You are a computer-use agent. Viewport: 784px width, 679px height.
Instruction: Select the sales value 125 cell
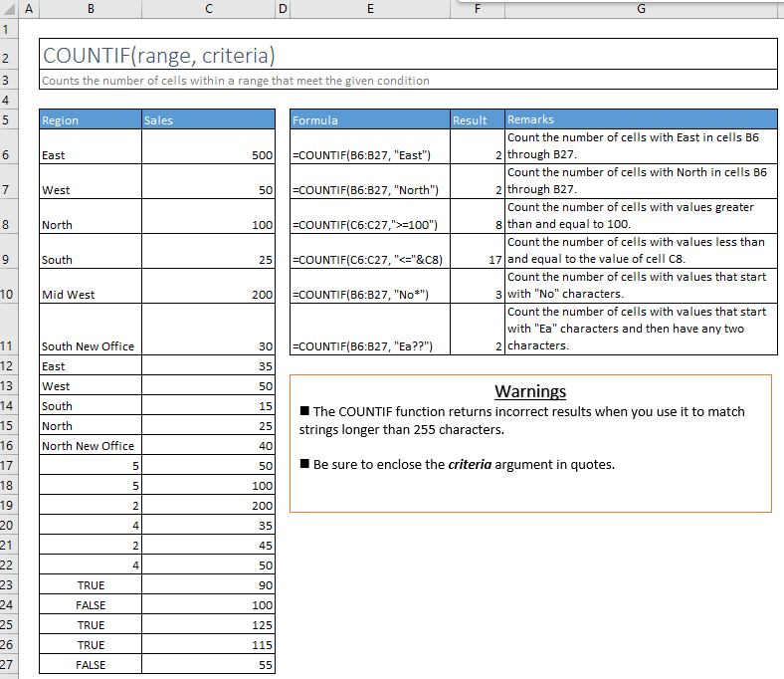pyautogui.click(x=209, y=624)
